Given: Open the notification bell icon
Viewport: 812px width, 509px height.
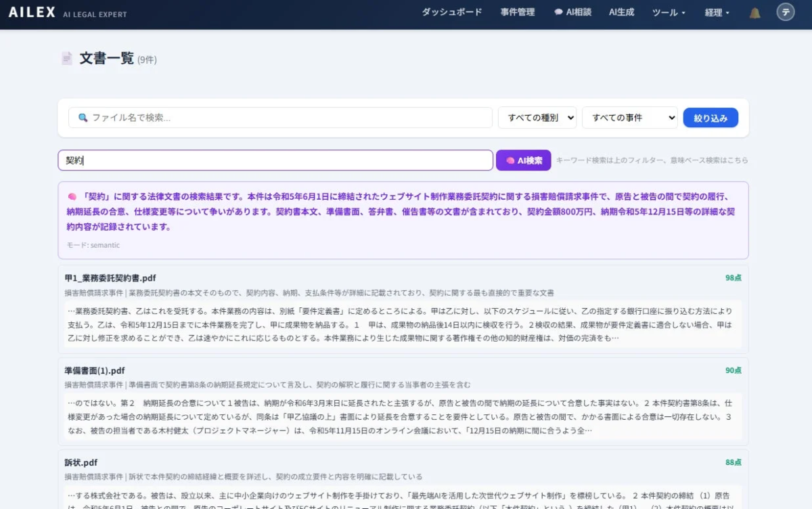Looking at the screenshot, I should coord(754,12).
